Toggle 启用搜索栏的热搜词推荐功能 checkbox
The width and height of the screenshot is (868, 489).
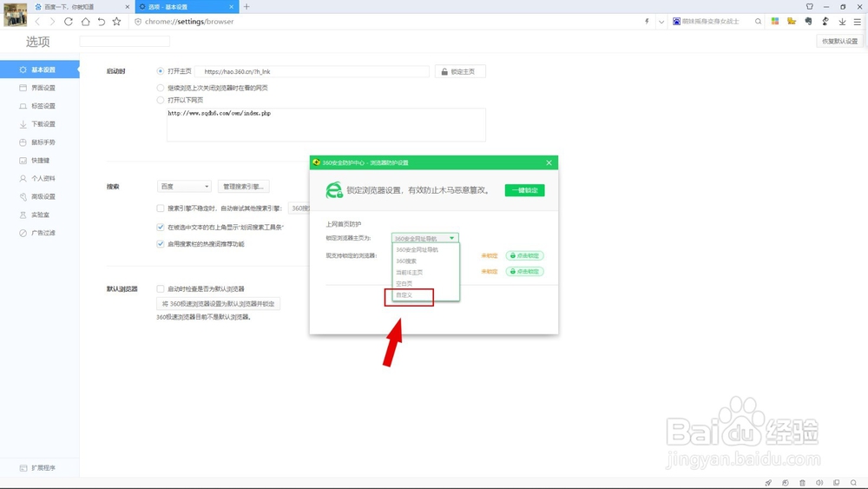point(160,244)
